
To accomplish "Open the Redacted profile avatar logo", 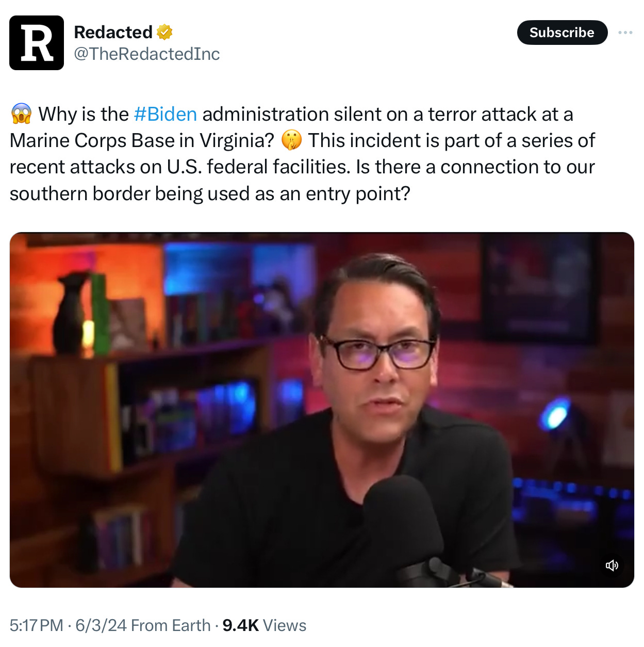I will pyautogui.click(x=37, y=43).
